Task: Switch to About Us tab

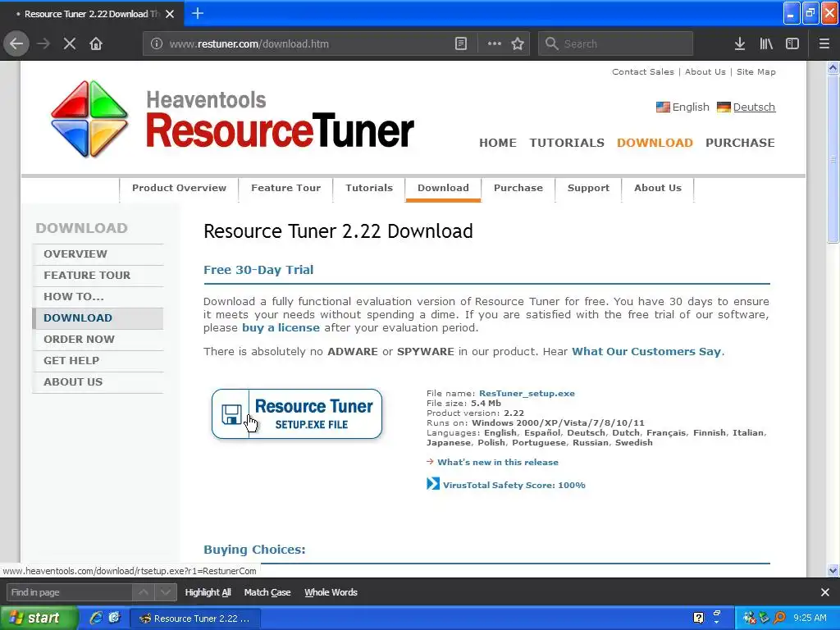Action: pyautogui.click(x=658, y=188)
